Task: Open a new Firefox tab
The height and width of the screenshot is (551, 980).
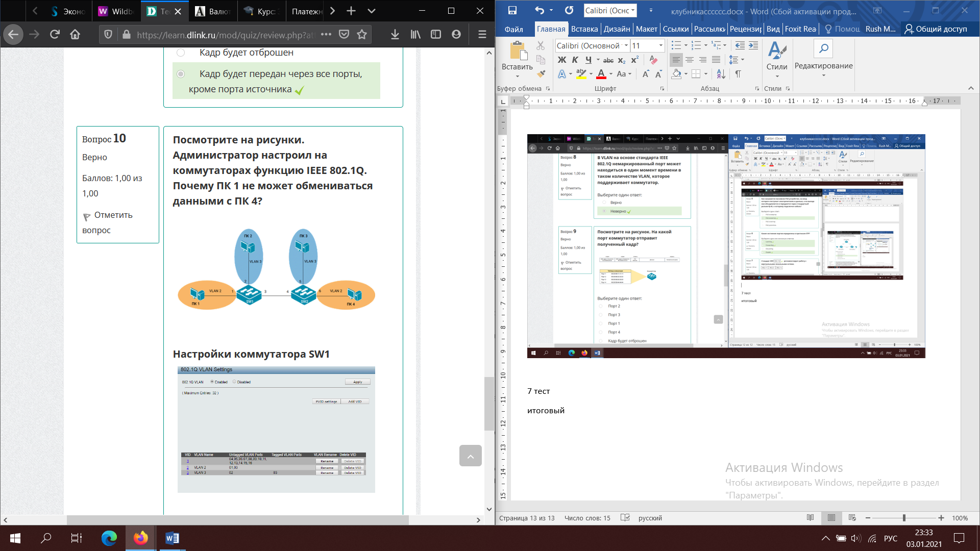Action: click(351, 11)
